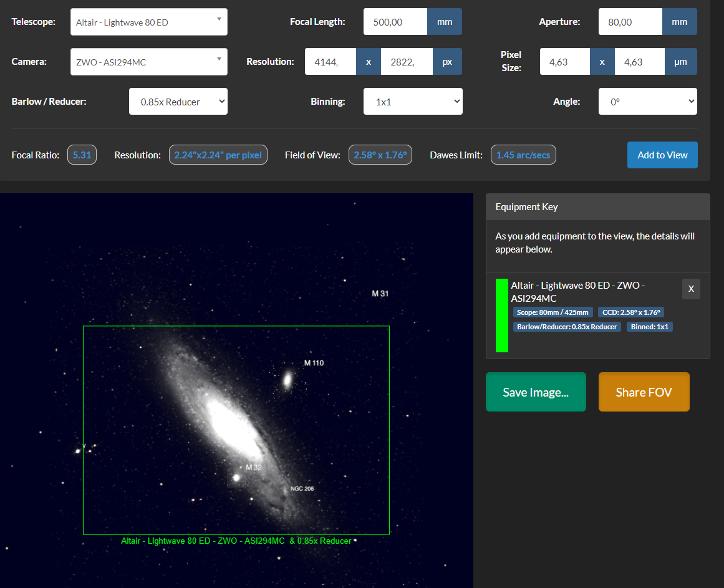Open the Barlow / Reducer dropdown

tap(178, 102)
